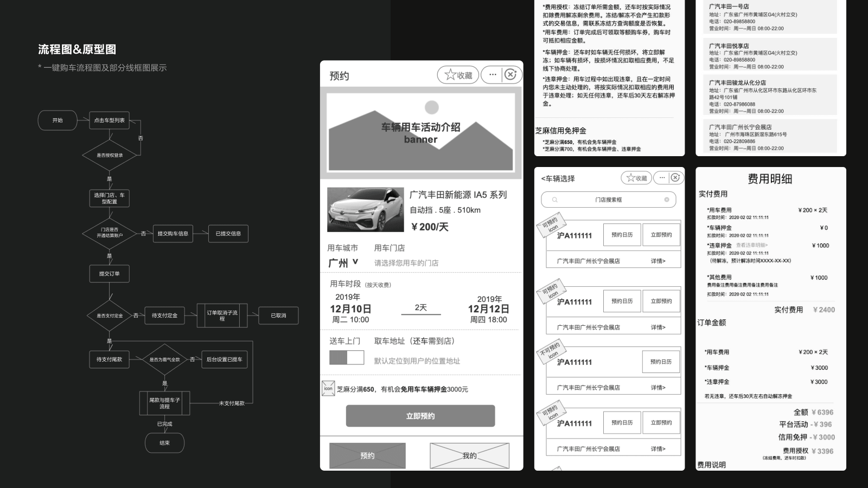Click the 不可预约 icon tag on the vehicle card
The height and width of the screenshot is (488, 868).
click(x=551, y=350)
